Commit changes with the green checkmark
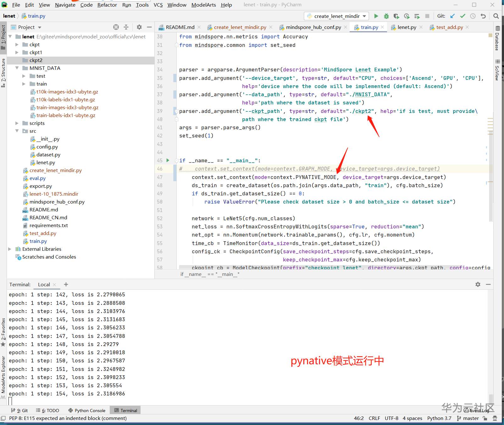 [x=462, y=16]
